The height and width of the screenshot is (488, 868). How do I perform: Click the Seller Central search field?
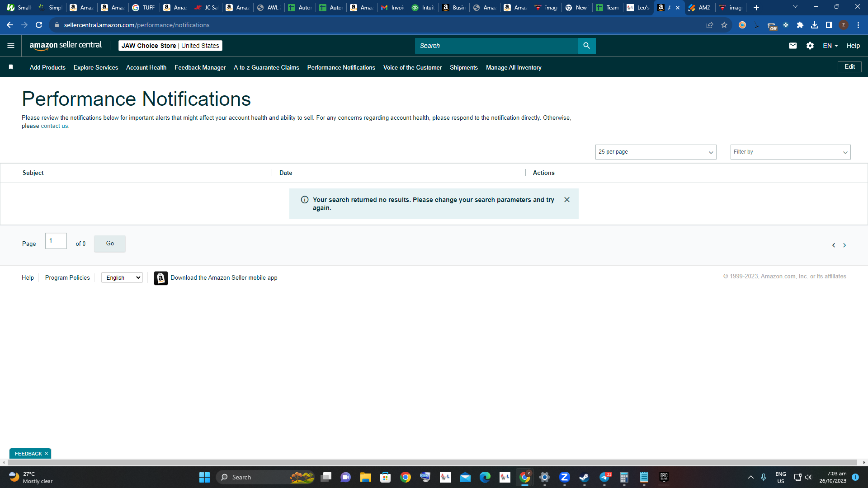(496, 46)
